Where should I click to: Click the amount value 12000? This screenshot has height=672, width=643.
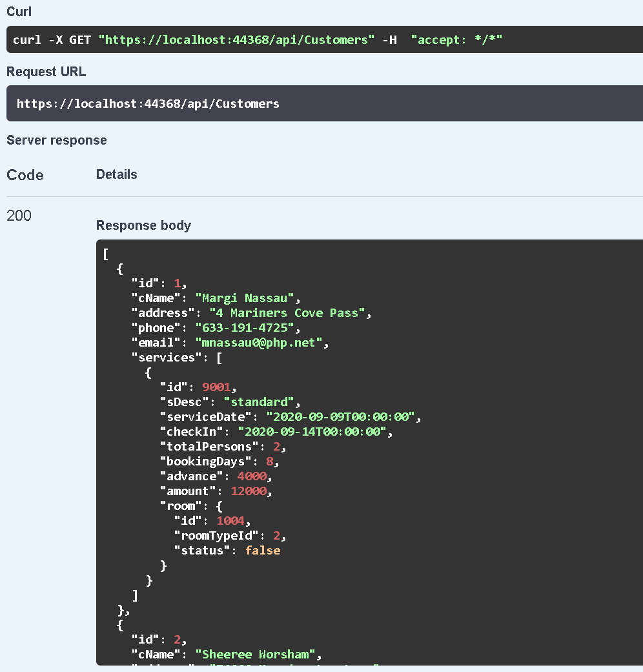[x=248, y=491]
